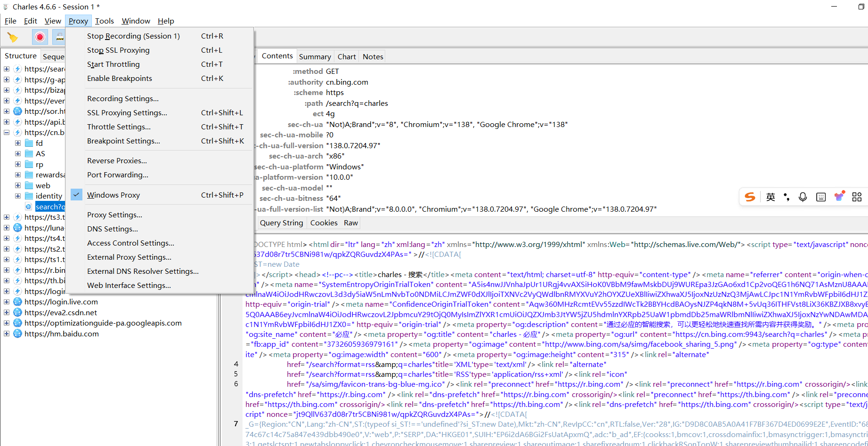Viewport: 868px width, 446px height.
Task: Open Reverse Proxies...
Action: click(159, 161)
